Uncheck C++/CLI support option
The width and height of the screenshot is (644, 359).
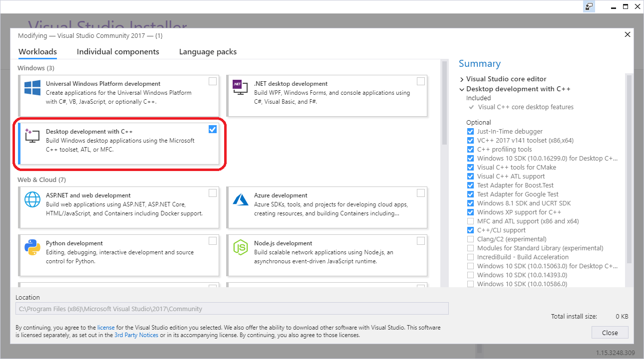coord(470,230)
